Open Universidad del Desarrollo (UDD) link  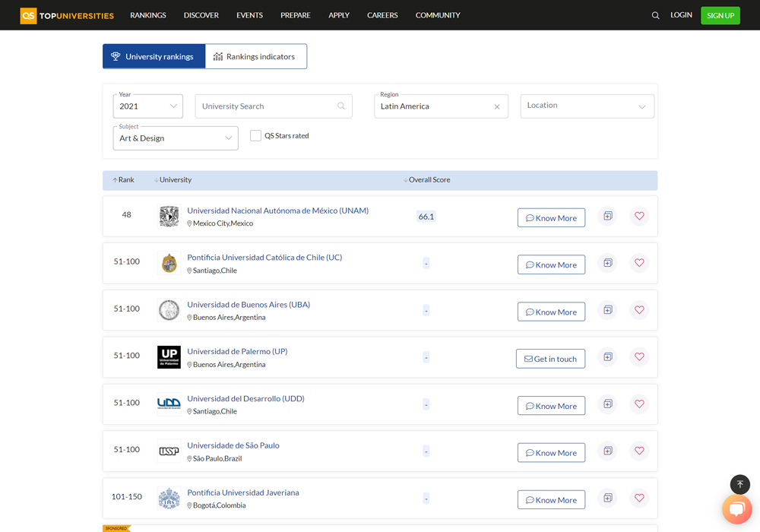pyautogui.click(x=245, y=398)
